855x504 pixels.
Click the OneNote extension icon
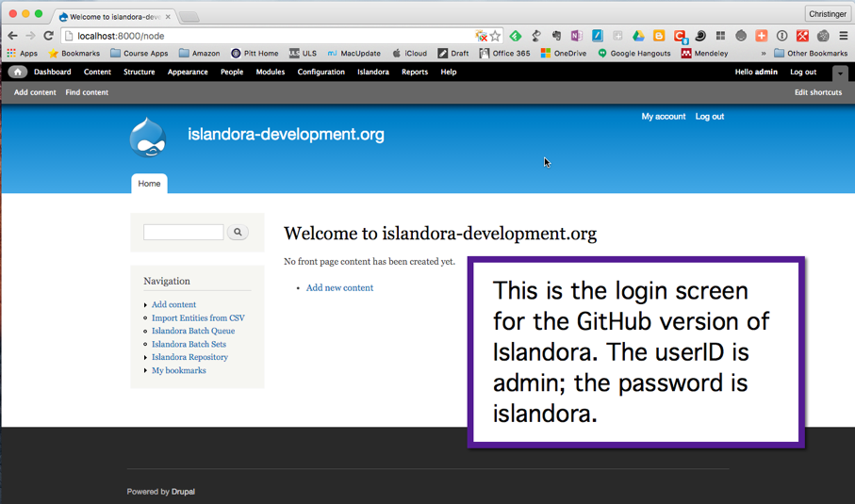click(x=576, y=36)
